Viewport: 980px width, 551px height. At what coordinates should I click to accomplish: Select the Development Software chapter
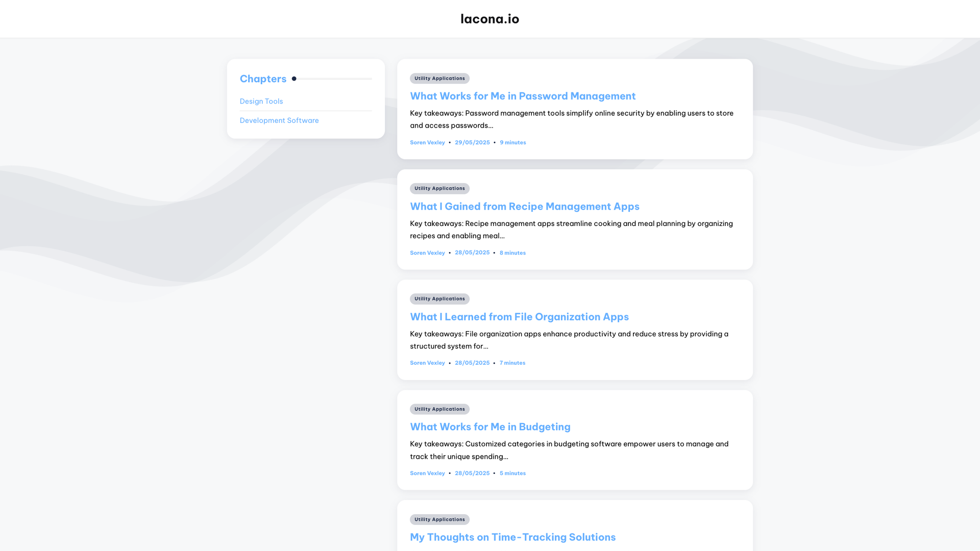279,120
